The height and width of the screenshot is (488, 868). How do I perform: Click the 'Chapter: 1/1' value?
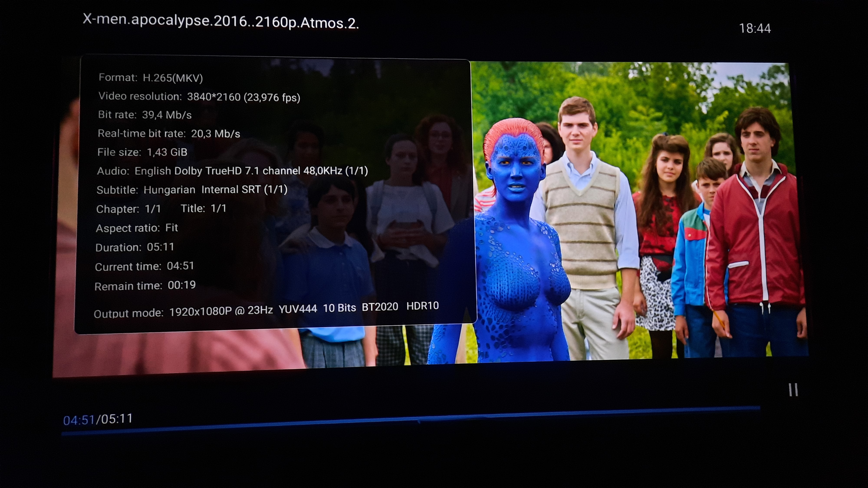[x=128, y=209]
